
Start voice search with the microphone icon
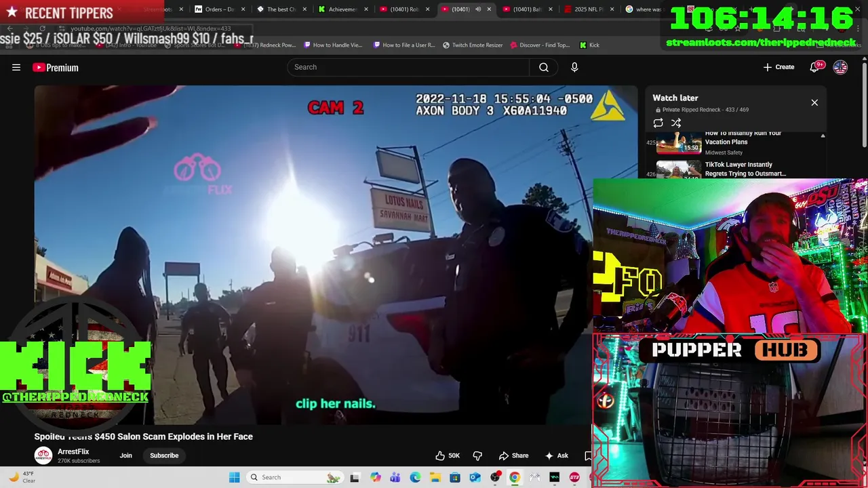pyautogui.click(x=574, y=67)
